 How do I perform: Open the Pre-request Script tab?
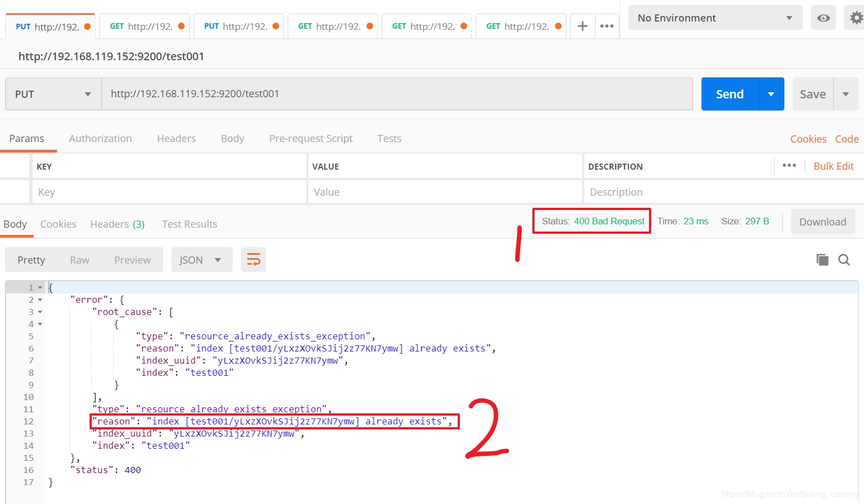[311, 138]
